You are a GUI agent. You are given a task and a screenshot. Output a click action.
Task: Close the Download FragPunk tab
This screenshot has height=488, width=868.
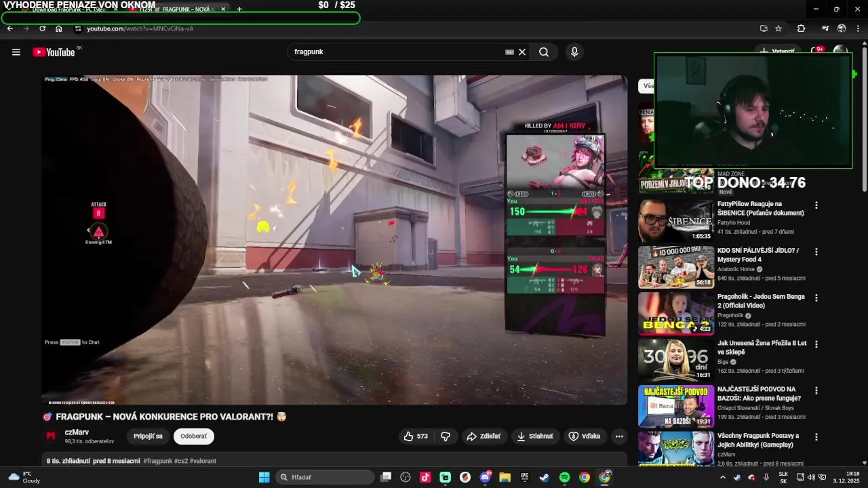click(115, 9)
